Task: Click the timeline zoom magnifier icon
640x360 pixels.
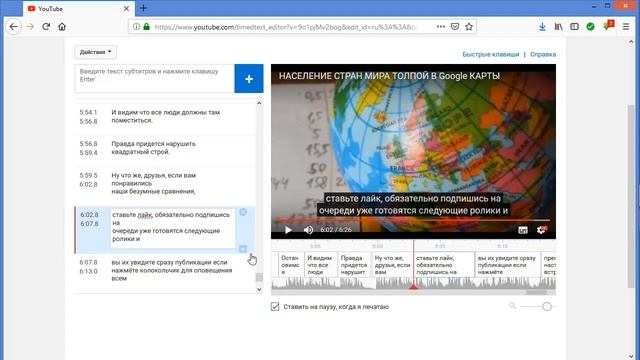Action: click(512, 306)
